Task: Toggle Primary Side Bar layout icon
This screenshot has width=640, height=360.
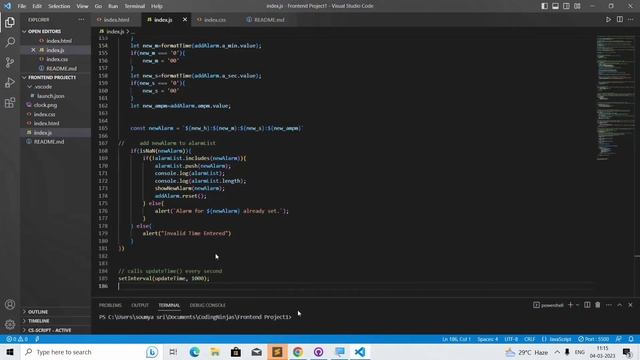Action: click(x=544, y=6)
